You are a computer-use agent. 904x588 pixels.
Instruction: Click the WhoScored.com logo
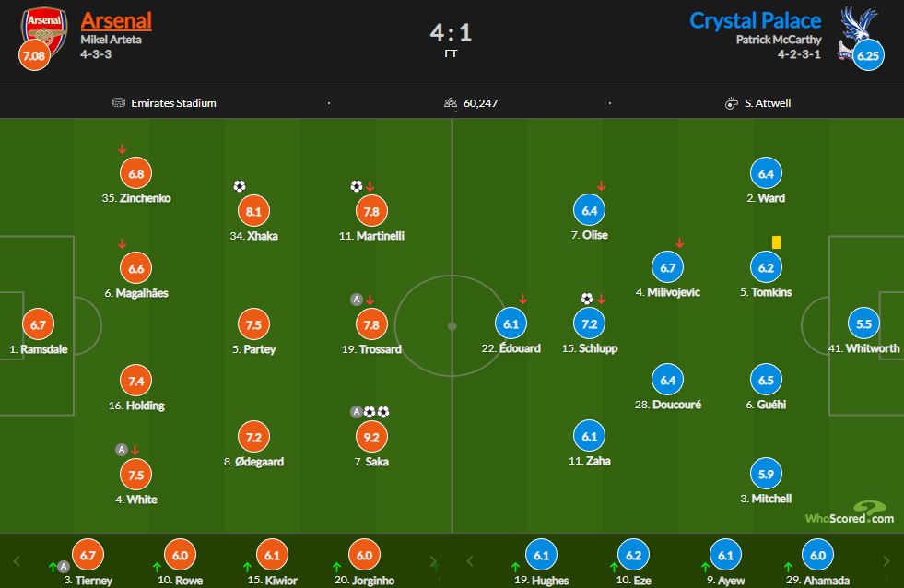click(x=849, y=513)
